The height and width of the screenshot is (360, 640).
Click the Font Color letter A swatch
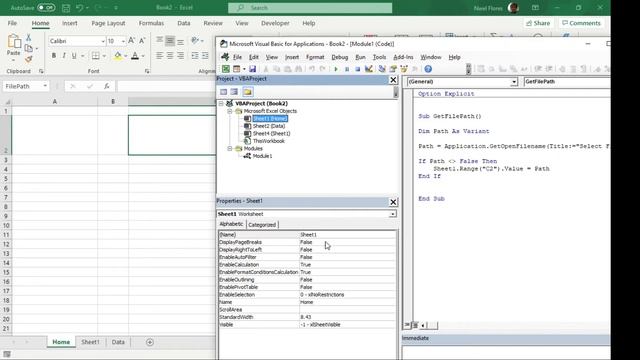tap(135, 56)
